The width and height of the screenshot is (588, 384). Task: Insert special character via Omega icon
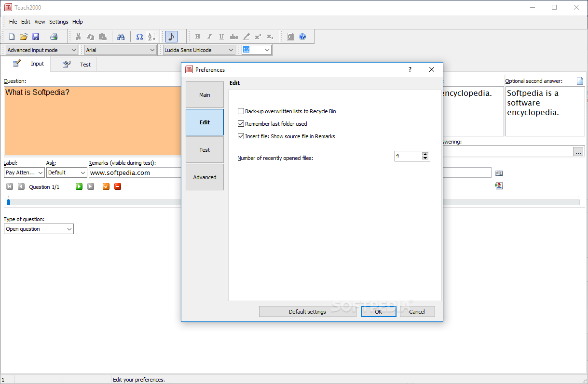click(139, 37)
